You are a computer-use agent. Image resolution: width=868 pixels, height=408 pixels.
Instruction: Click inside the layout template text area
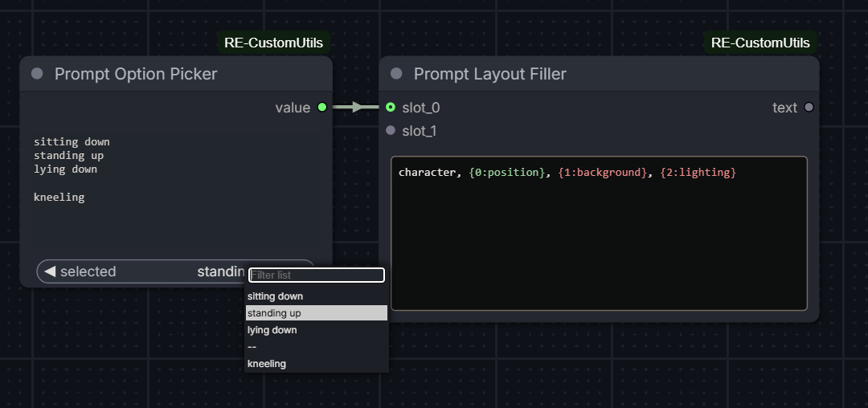[599, 233]
